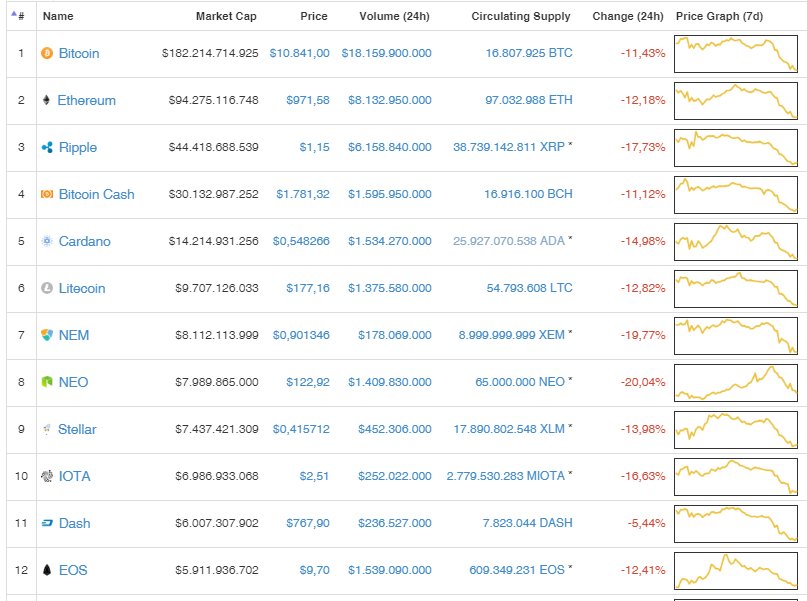Sort table by Market Cap header
The height and width of the screenshot is (601, 807).
pos(226,16)
